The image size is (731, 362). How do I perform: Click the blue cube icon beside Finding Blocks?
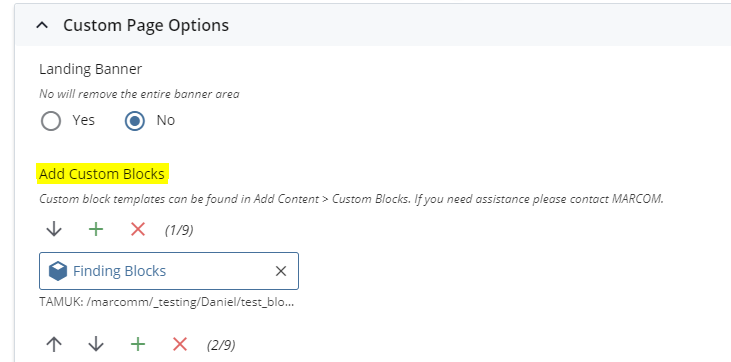click(x=58, y=271)
